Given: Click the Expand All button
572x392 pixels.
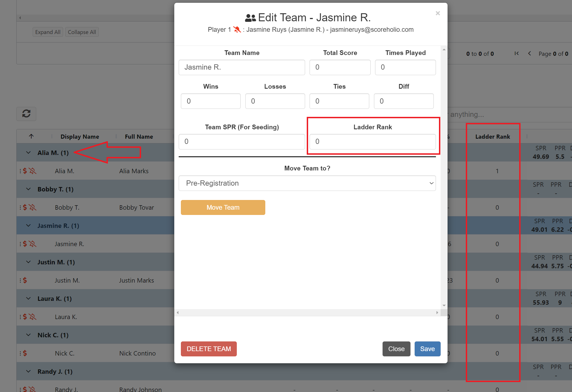Looking at the screenshot, I should point(48,32).
